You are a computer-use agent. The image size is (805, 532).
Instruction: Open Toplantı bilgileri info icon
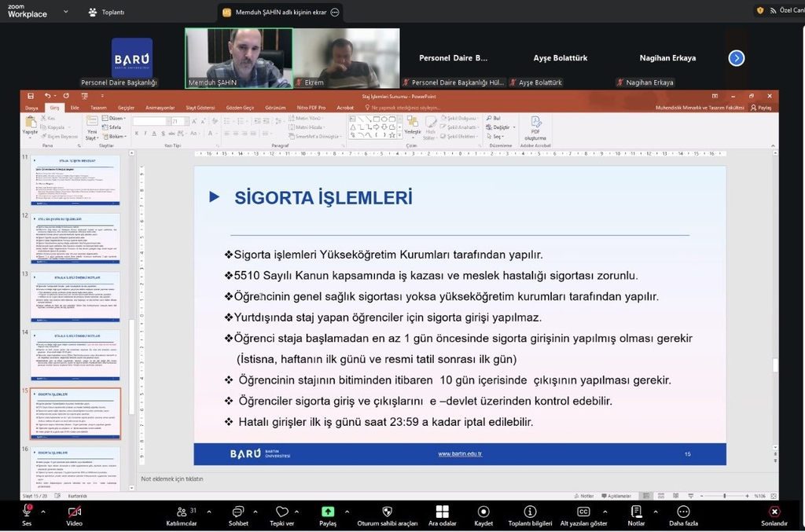[530, 512]
